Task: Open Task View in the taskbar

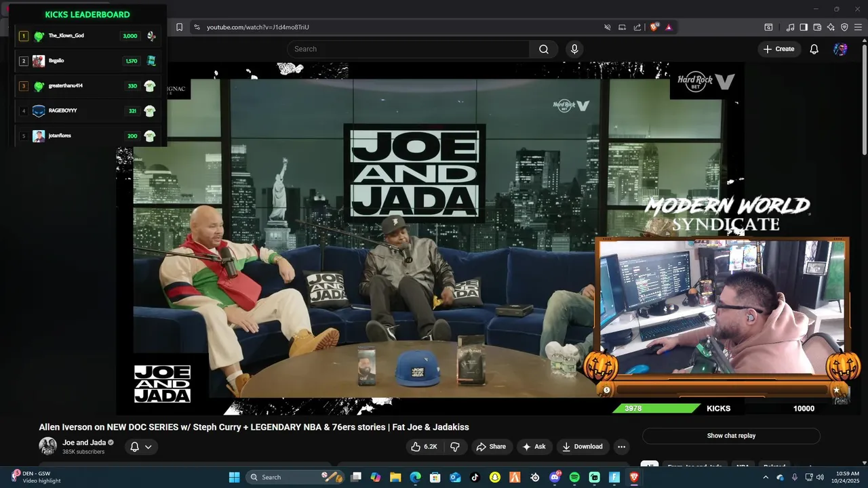Action: [356, 477]
